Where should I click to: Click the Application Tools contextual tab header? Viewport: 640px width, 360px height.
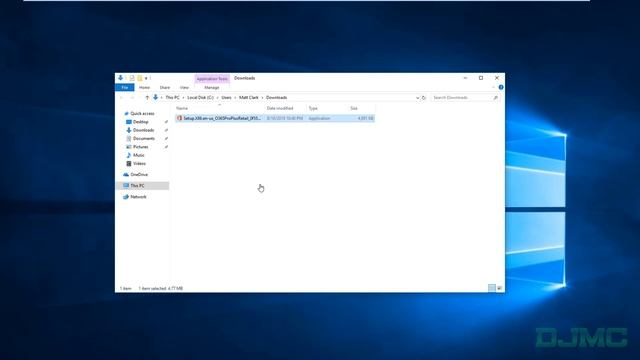pos(212,78)
